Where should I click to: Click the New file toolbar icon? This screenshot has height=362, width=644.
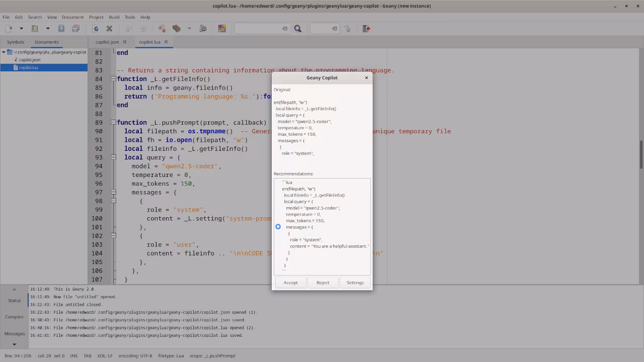[9, 29]
